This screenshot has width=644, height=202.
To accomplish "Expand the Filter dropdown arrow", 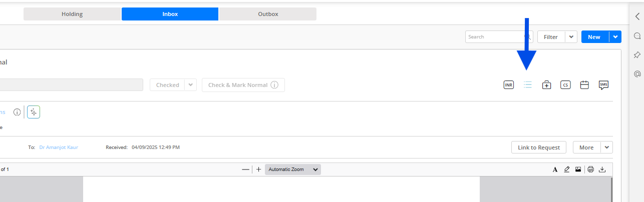I will click(571, 37).
